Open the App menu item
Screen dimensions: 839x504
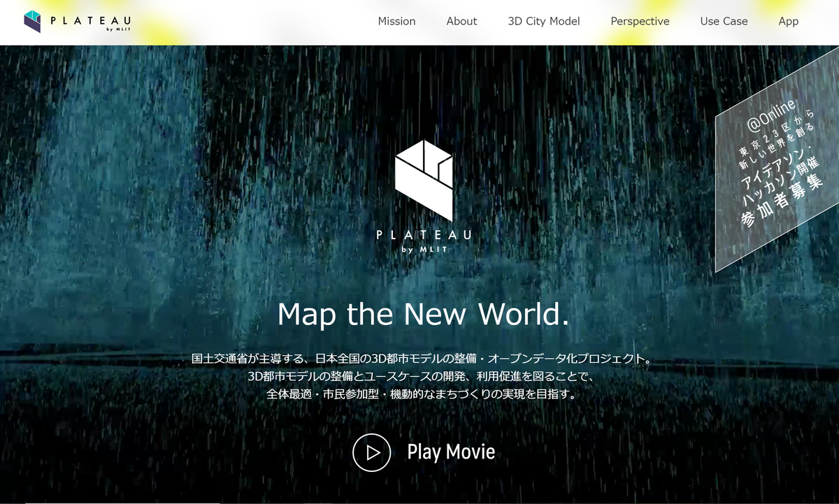pos(788,21)
